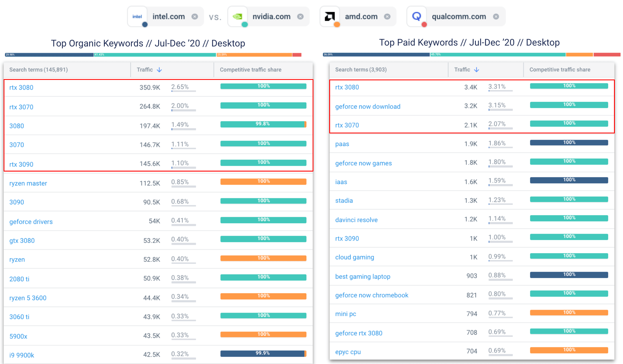Click the blue share bar for 'paas'

pyautogui.click(x=569, y=143)
